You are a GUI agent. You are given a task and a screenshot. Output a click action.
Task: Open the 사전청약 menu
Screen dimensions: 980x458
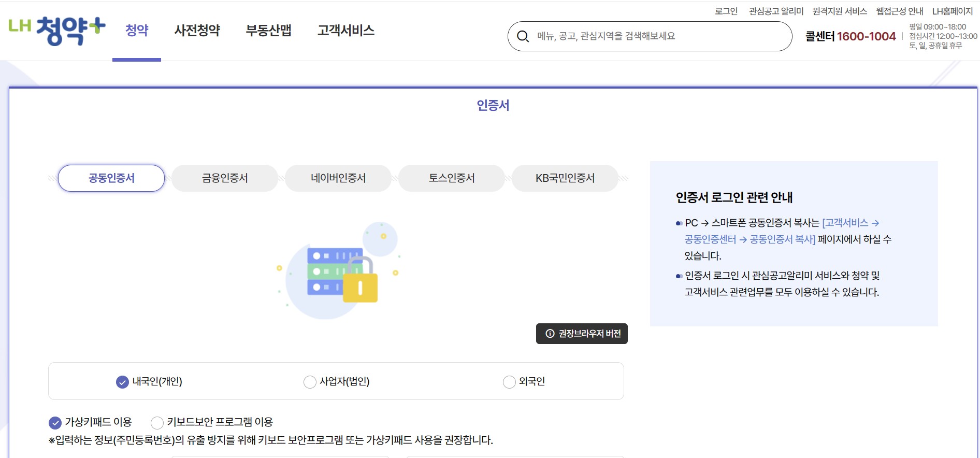(x=197, y=31)
